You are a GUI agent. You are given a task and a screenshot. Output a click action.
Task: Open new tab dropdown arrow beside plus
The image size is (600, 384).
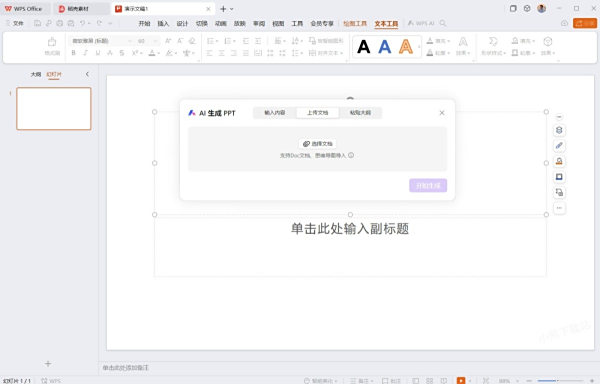click(232, 9)
